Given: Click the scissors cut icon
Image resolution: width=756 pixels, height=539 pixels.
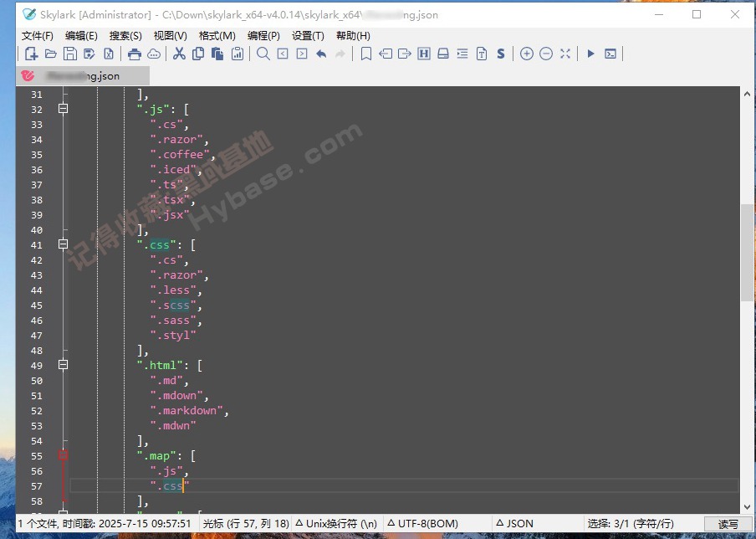Looking at the screenshot, I should (179, 54).
